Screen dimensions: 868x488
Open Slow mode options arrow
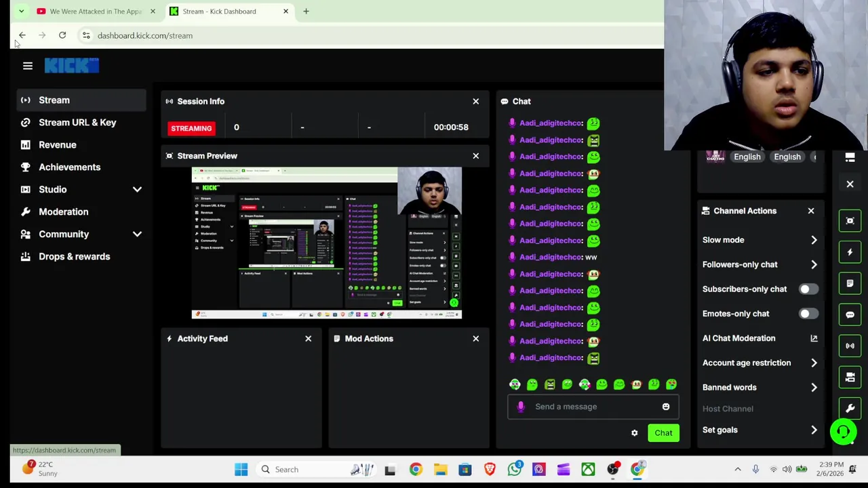pos(814,240)
